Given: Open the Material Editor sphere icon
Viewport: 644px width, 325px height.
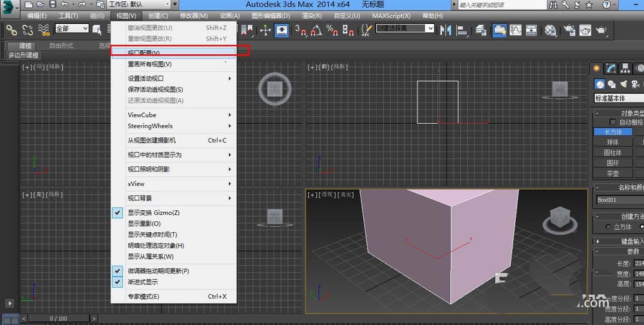Looking at the screenshot, I should (x=551, y=30).
